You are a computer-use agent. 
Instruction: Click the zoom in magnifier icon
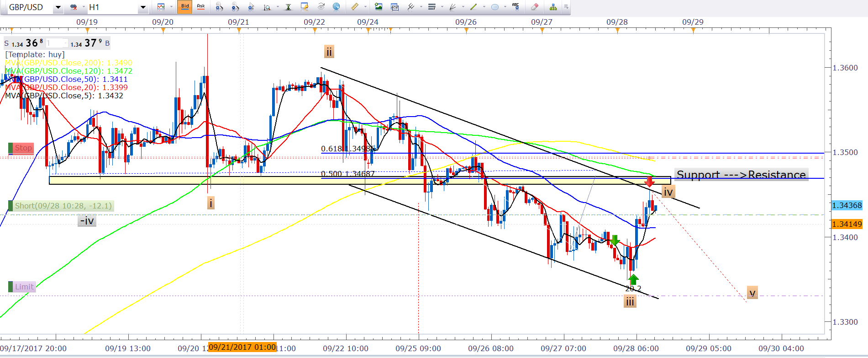pyautogui.click(x=219, y=7)
